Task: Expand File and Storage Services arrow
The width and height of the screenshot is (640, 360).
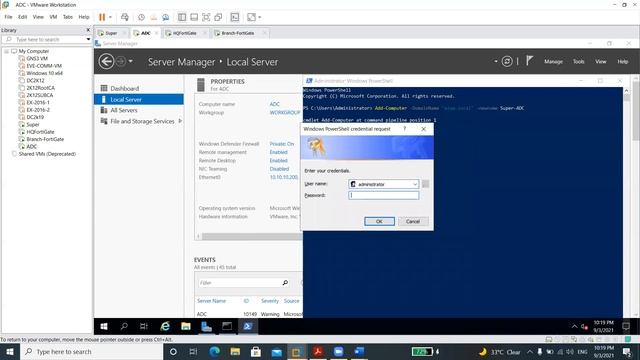Action: (180, 121)
